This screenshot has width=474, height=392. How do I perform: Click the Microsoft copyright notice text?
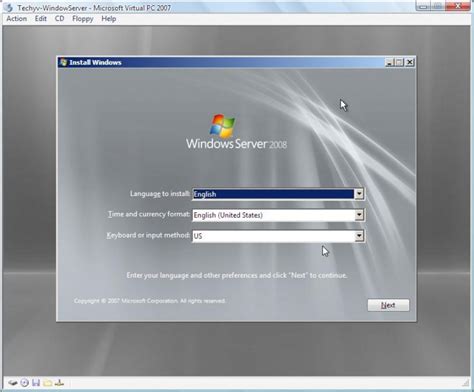tap(150, 301)
